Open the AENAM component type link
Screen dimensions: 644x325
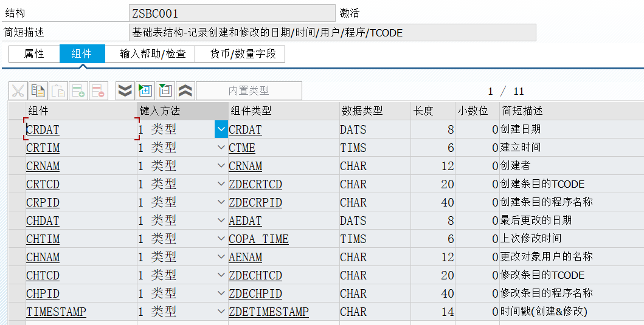pos(245,258)
